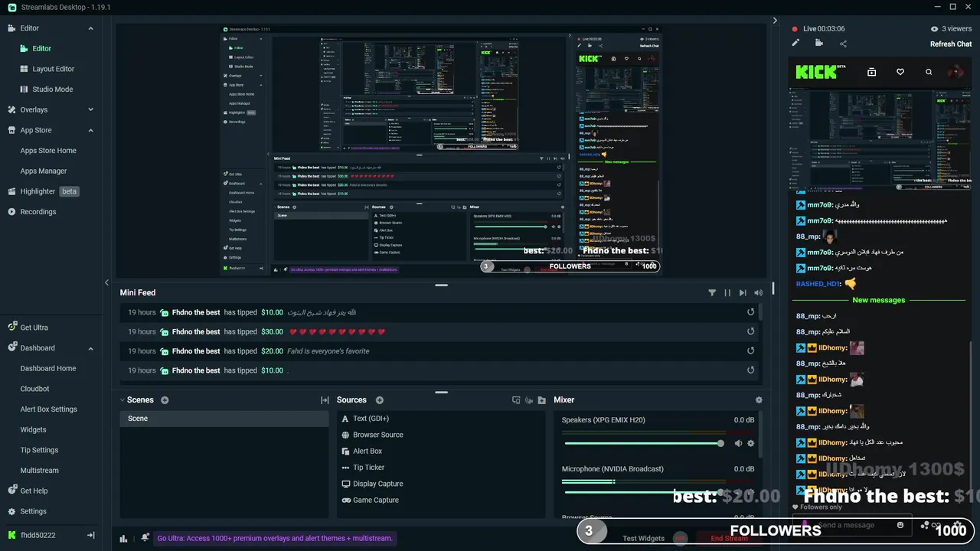Open Kick profile avatar in chat panel
This screenshot has width=980, height=551.
(955, 72)
